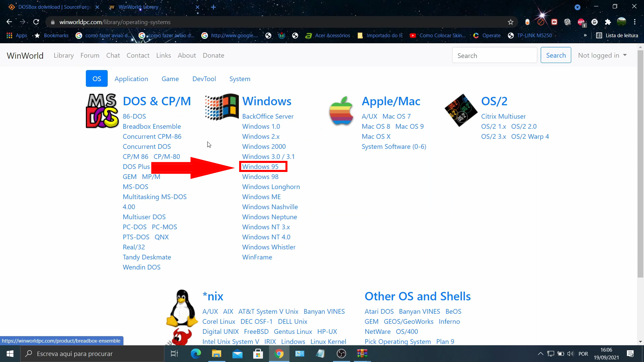Open the Windows 95 link
This screenshot has width=644, height=362.
coord(260,167)
